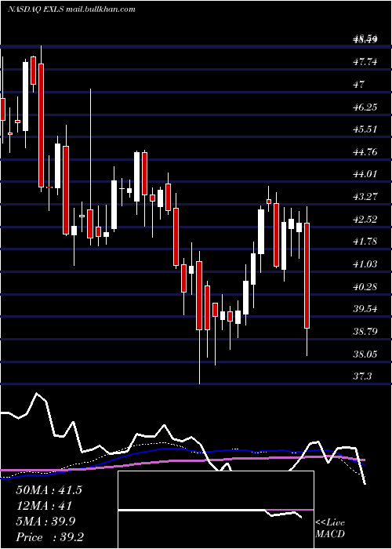The image size is (392, 549).
Task: Click the 38.05 price level label
Action: pos(365,354)
